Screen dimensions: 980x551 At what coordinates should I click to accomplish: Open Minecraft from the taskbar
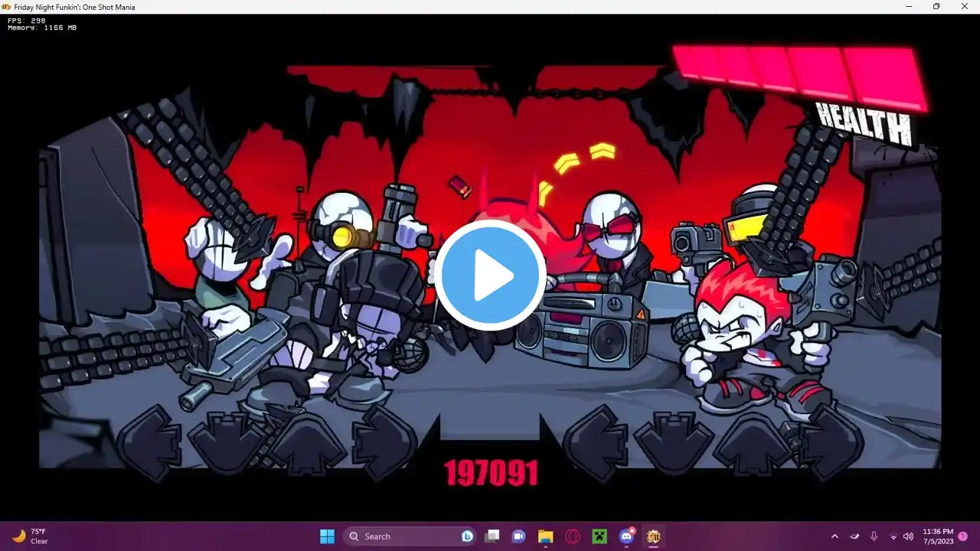(x=599, y=536)
